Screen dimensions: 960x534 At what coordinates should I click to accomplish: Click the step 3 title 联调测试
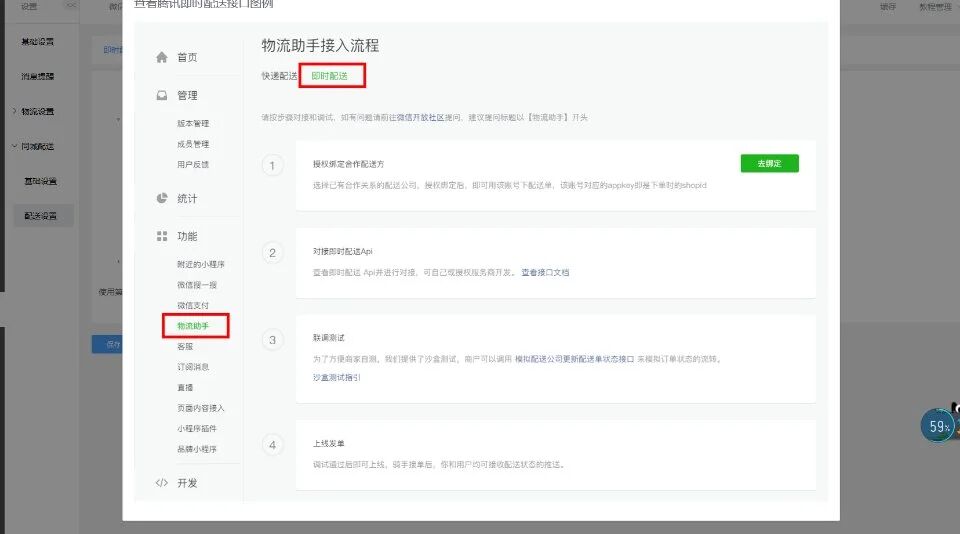click(x=329, y=338)
